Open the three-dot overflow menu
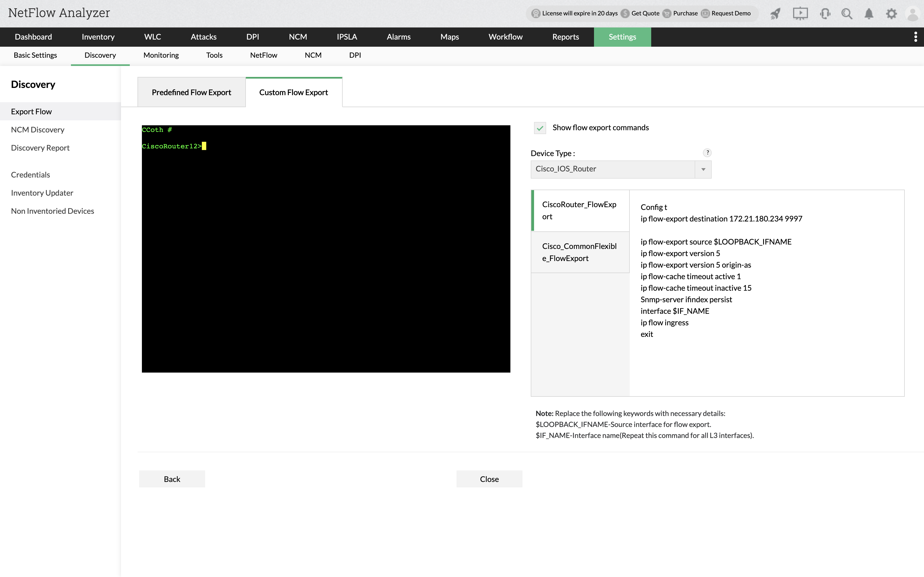The height and width of the screenshot is (577, 924). pyautogui.click(x=915, y=37)
